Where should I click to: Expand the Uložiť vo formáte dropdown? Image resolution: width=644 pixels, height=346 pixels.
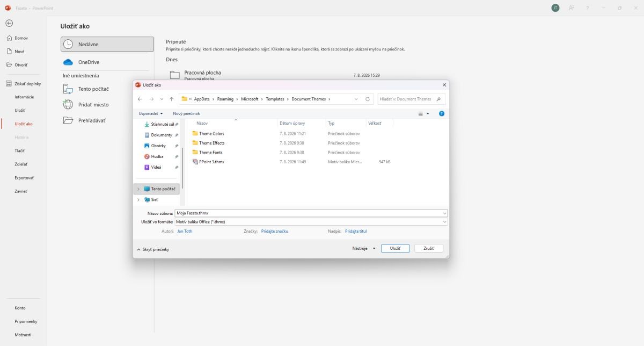pos(445,222)
